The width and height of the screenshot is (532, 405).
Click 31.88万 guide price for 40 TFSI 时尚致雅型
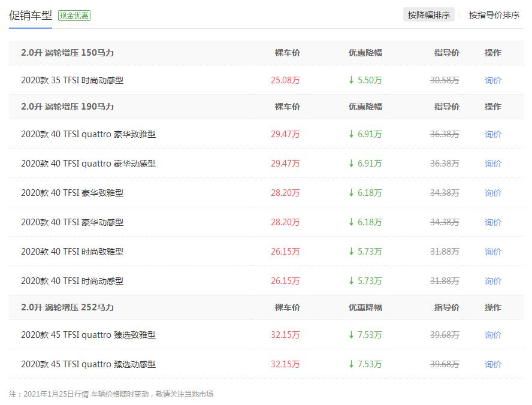tap(445, 252)
